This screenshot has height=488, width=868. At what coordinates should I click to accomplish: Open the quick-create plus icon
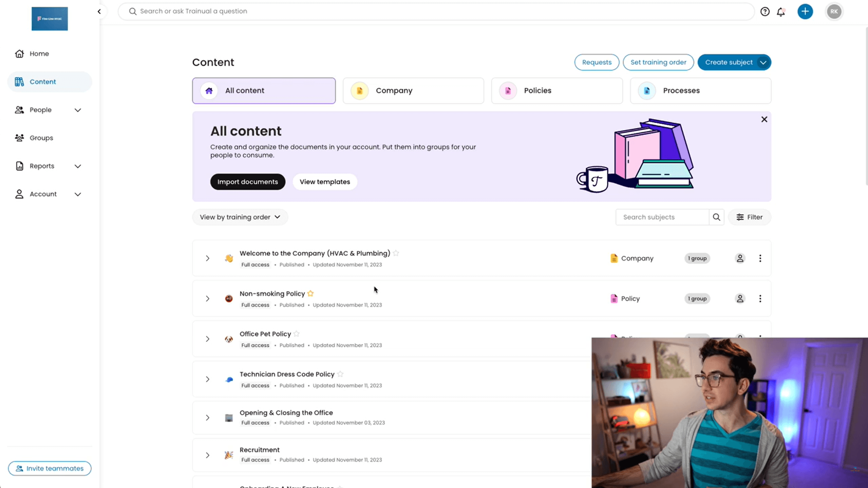[805, 11]
